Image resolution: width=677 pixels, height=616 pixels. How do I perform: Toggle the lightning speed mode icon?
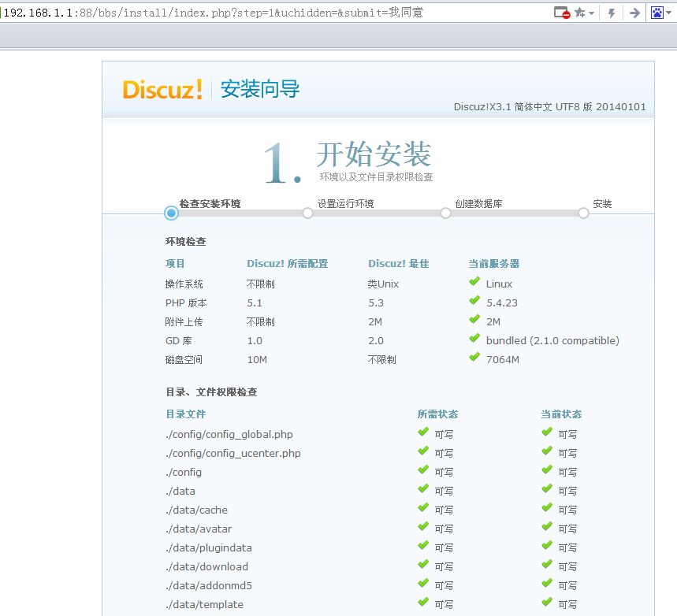coord(612,13)
